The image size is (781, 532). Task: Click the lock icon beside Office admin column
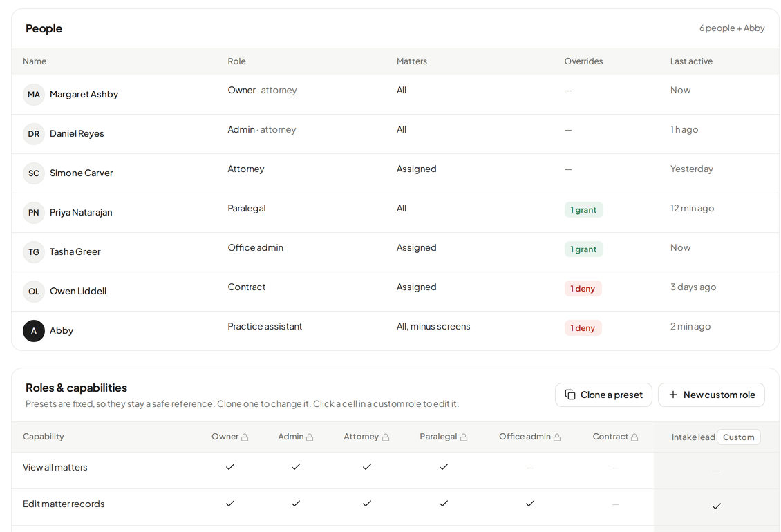tap(557, 437)
